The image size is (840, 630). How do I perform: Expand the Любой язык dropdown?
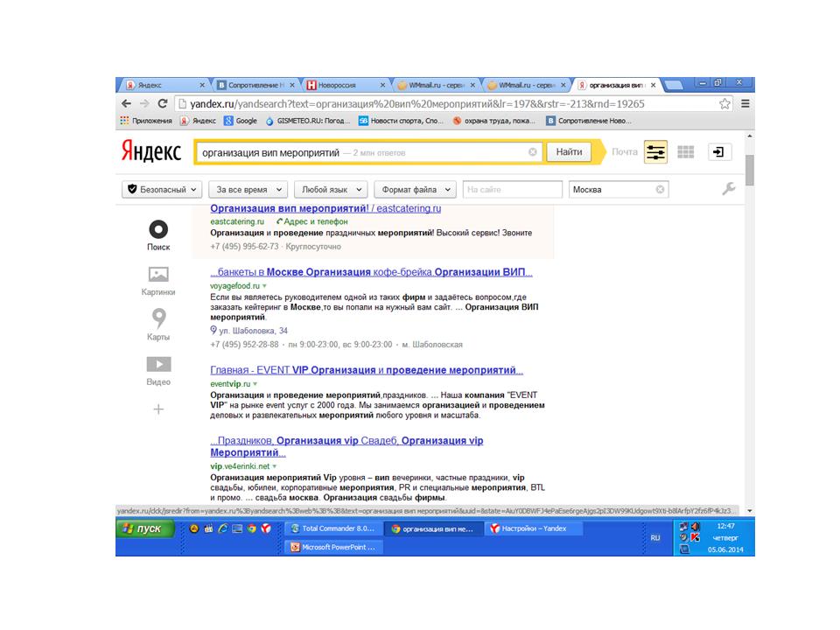(331, 189)
